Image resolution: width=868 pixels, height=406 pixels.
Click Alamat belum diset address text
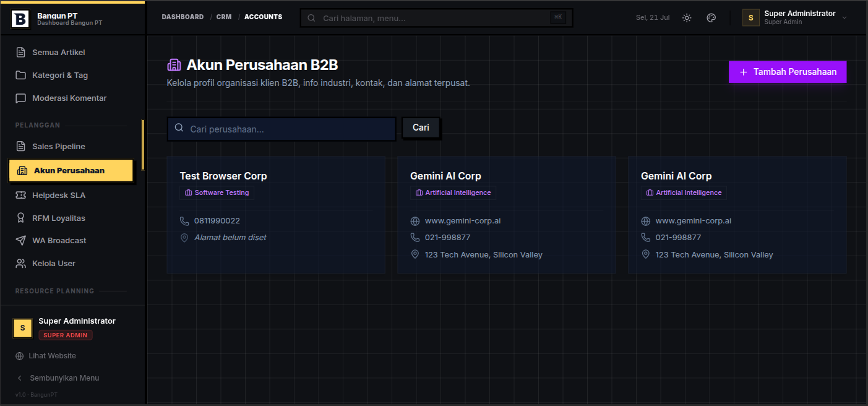[x=230, y=238]
